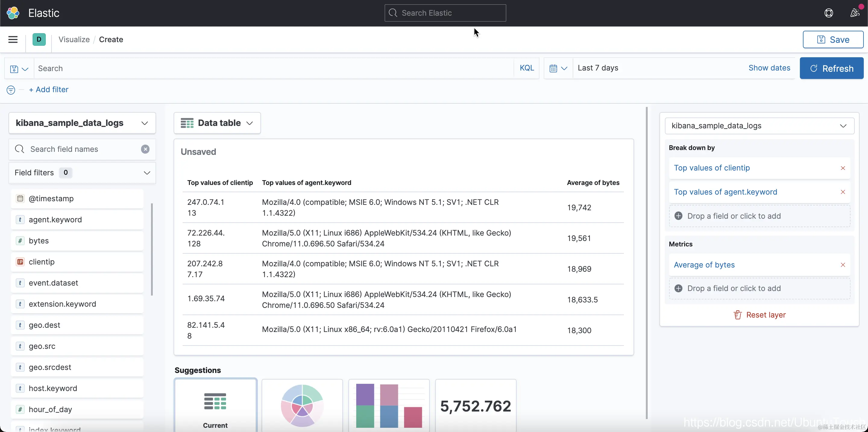Click the Elastic logo icon

pos(13,13)
